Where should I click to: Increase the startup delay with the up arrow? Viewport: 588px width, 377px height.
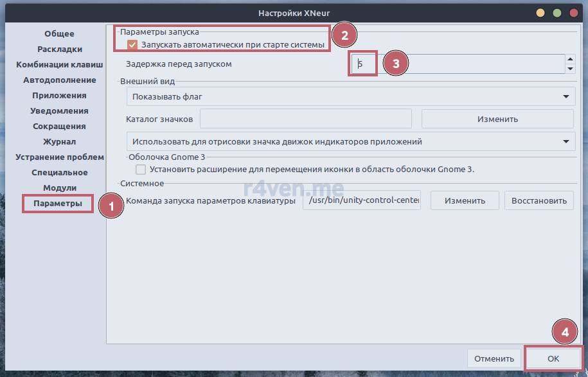pos(569,58)
